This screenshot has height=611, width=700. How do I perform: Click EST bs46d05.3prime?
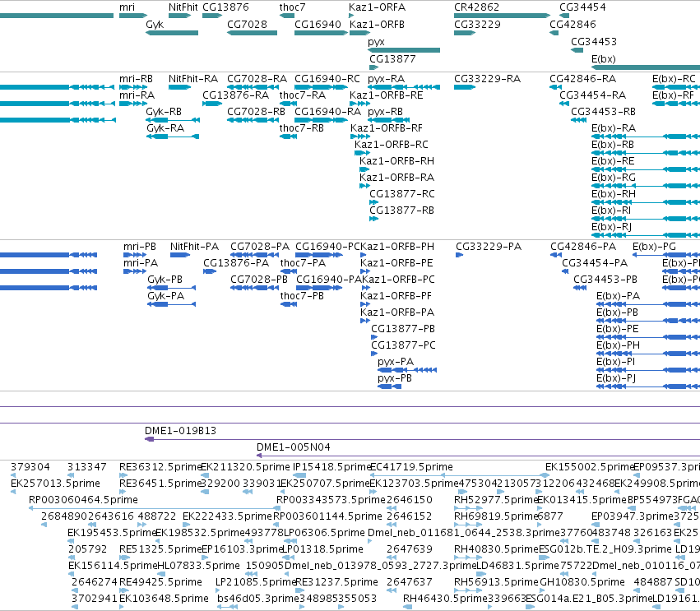pos(258,599)
